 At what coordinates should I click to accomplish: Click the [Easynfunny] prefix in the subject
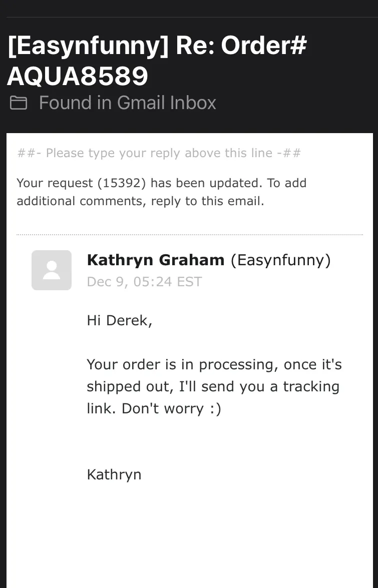pyautogui.click(x=88, y=46)
